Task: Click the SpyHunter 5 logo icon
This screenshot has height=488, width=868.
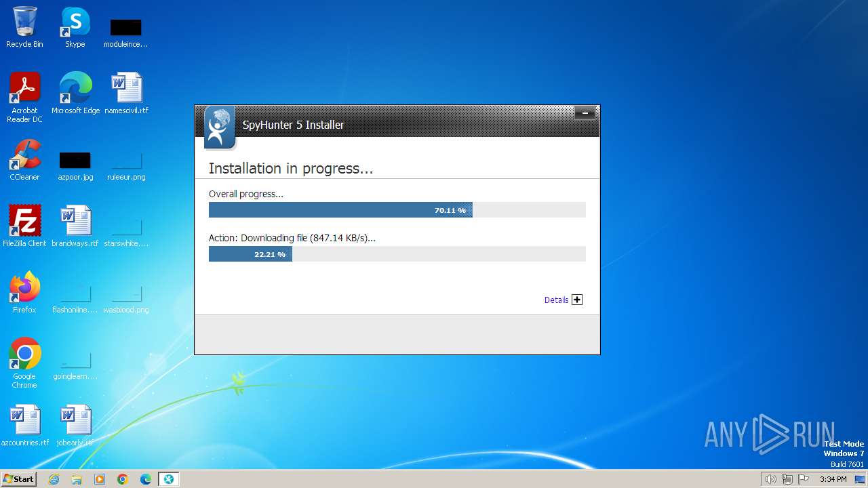Action: click(x=220, y=127)
